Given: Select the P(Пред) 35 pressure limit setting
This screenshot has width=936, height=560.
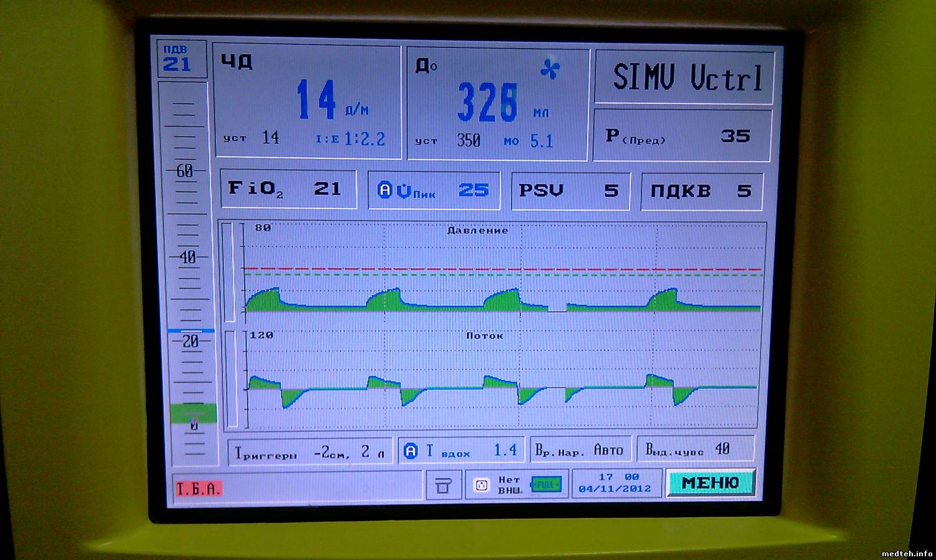Looking at the screenshot, I should pyautogui.click(x=683, y=136).
